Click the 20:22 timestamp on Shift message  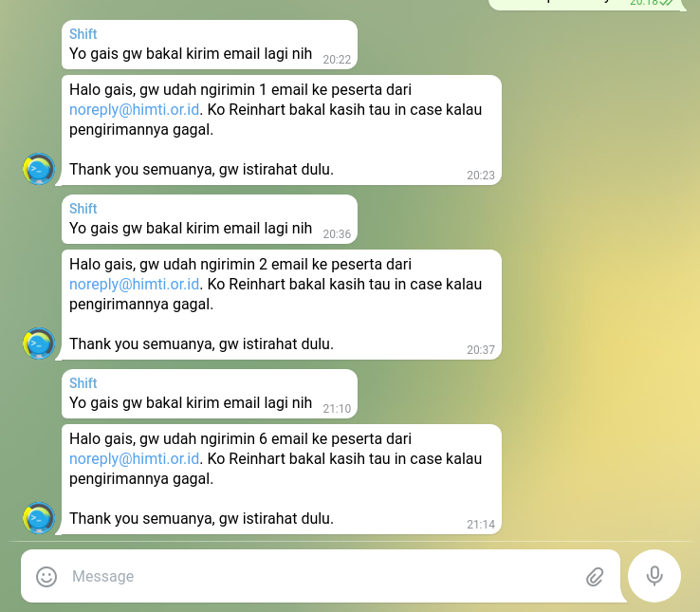[337, 60]
